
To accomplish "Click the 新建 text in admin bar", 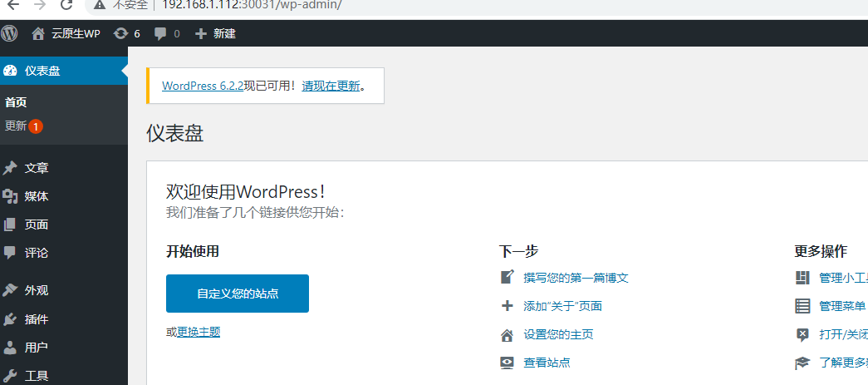I will (225, 34).
